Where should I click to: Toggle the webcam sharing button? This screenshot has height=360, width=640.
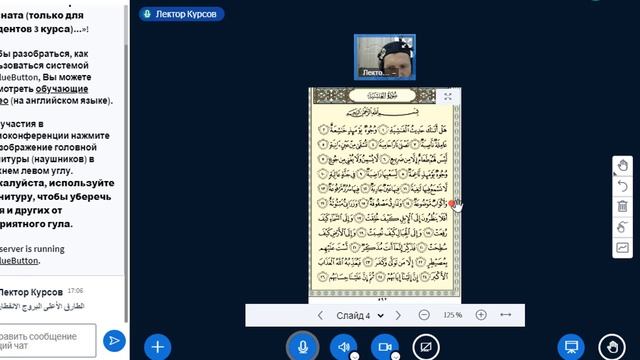pos(384,347)
